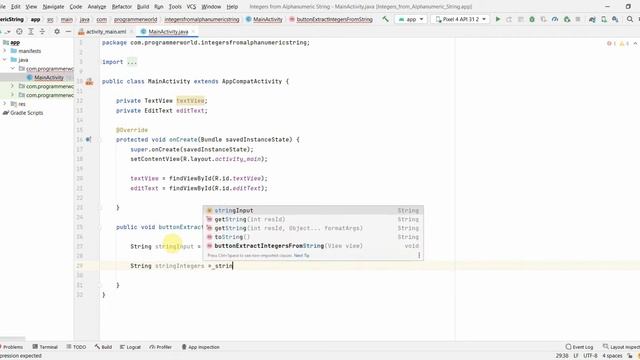The width and height of the screenshot is (640, 360).
Task: Click the Profile app gauge icon
Action: (555, 19)
